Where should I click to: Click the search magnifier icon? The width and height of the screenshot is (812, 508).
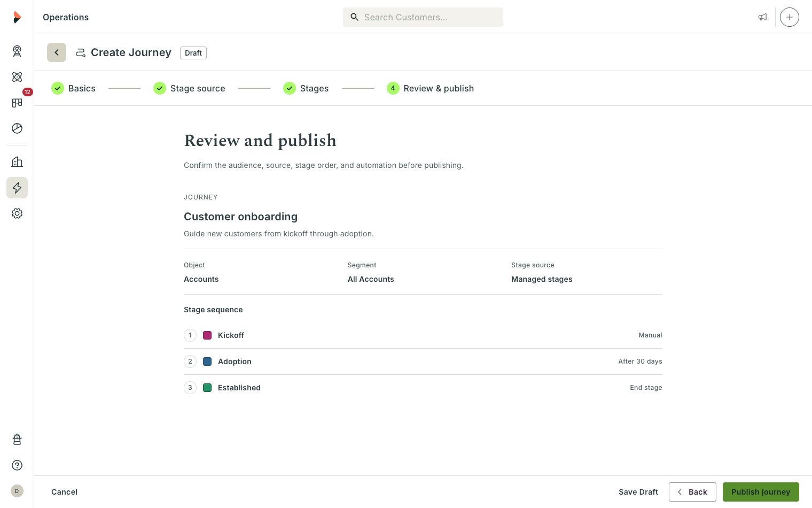354,17
